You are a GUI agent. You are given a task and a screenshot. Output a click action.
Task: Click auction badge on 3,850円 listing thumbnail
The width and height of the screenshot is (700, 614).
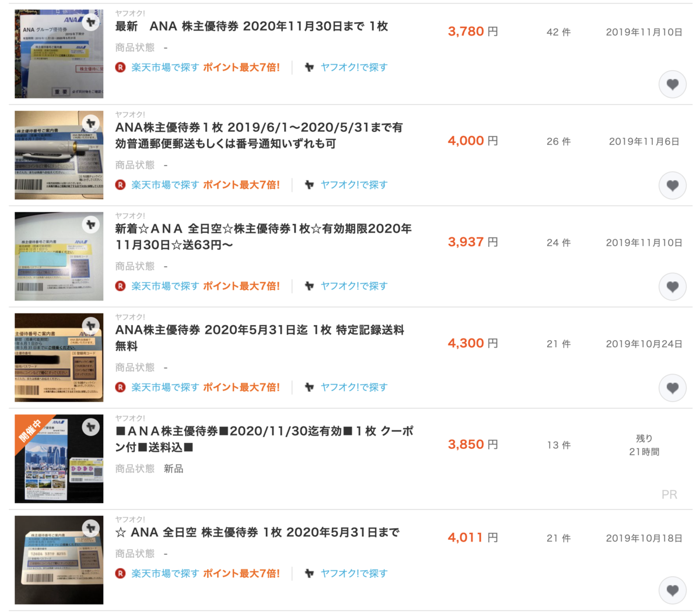[x=90, y=427]
